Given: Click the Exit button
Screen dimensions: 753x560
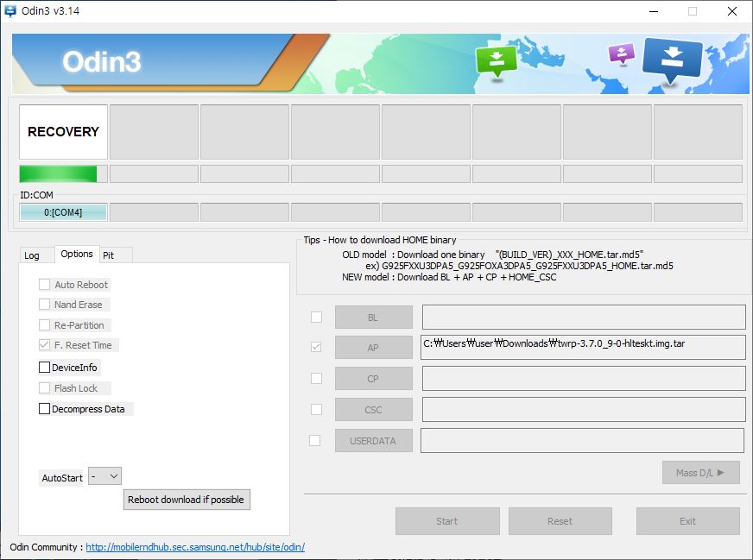Looking at the screenshot, I should click(x=688, y=521).
